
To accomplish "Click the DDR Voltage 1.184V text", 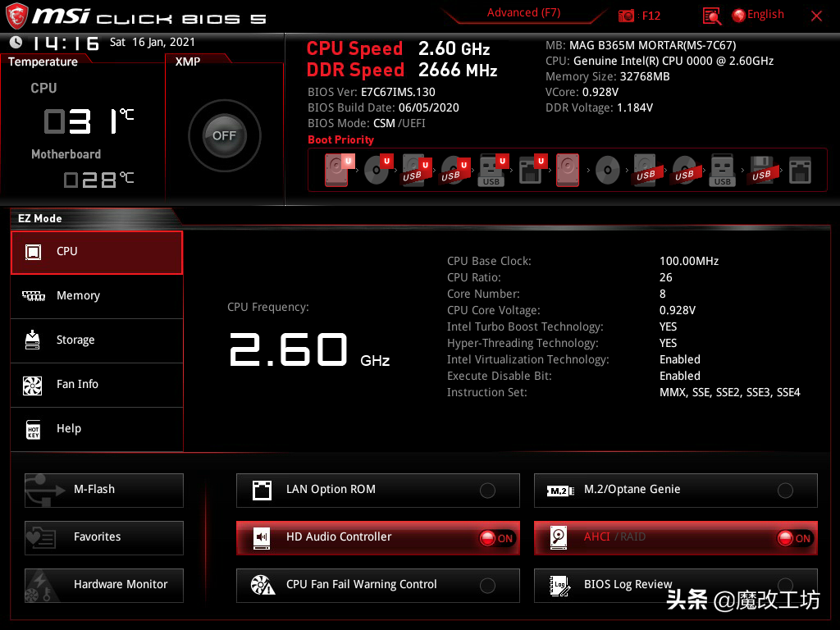I will click(x=599, y=107).
